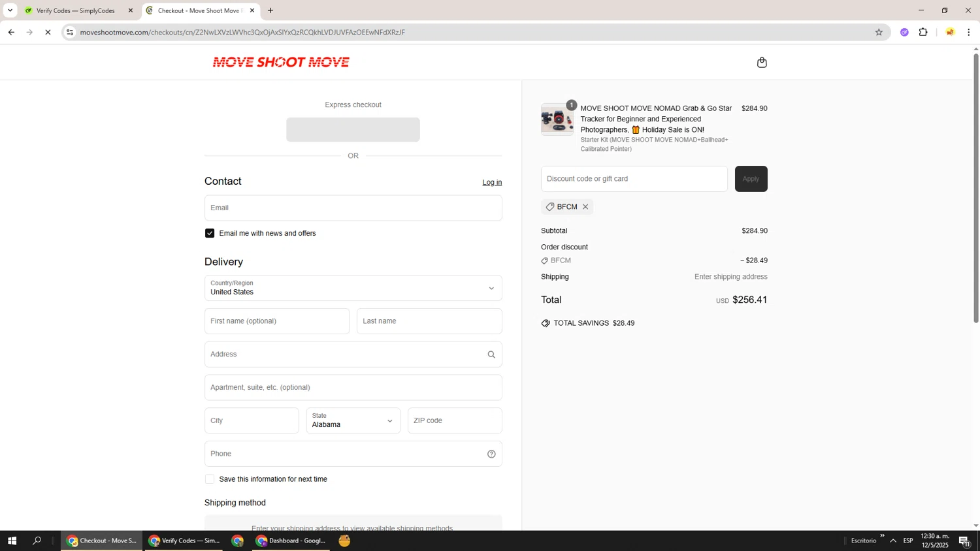Close the Checkout - Move Shoot Move tab
980x551 pixels.
pos(252,10)
